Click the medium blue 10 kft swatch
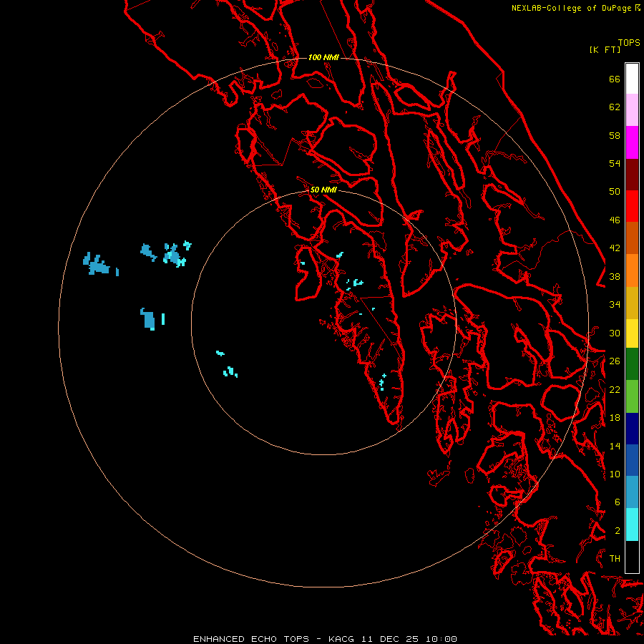 tap(632, 460)
